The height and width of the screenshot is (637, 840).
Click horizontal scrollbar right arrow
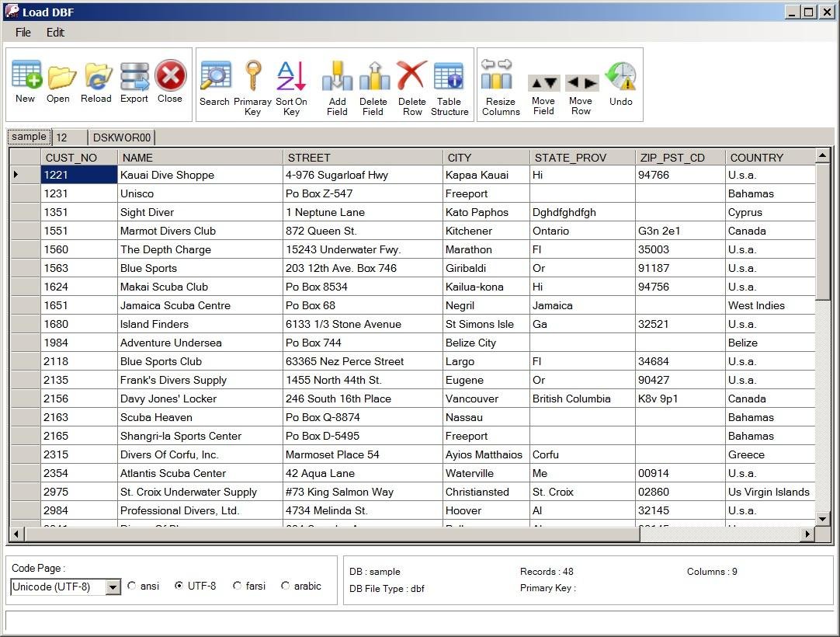808,534
